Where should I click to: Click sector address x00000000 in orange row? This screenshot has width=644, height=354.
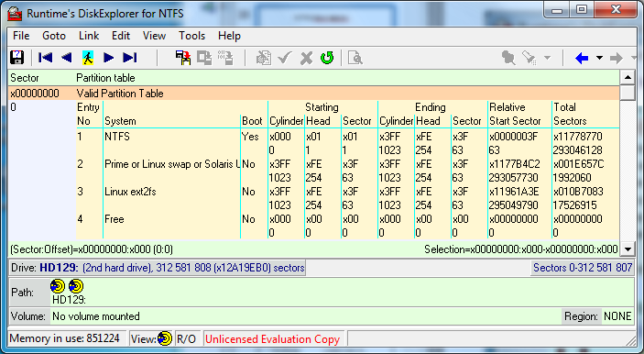pos(35,94)
